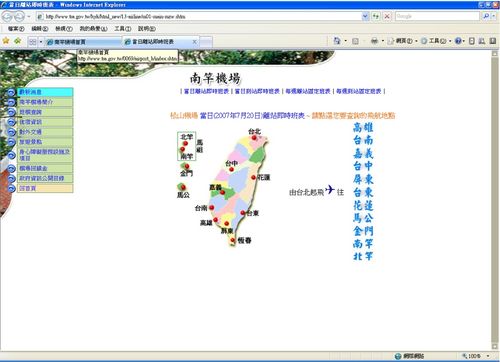
Task: Click the Refresh page icon
Action: (x=376, y=16)
